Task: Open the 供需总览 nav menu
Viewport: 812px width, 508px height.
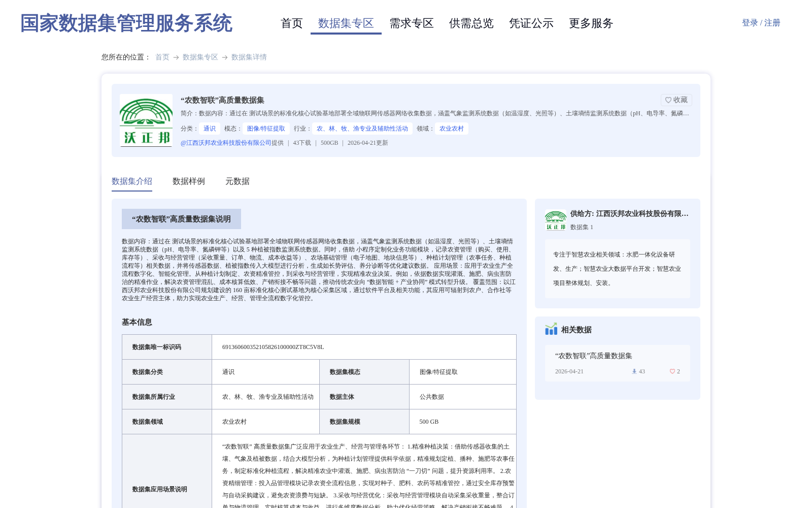Action: click(471, 23)
